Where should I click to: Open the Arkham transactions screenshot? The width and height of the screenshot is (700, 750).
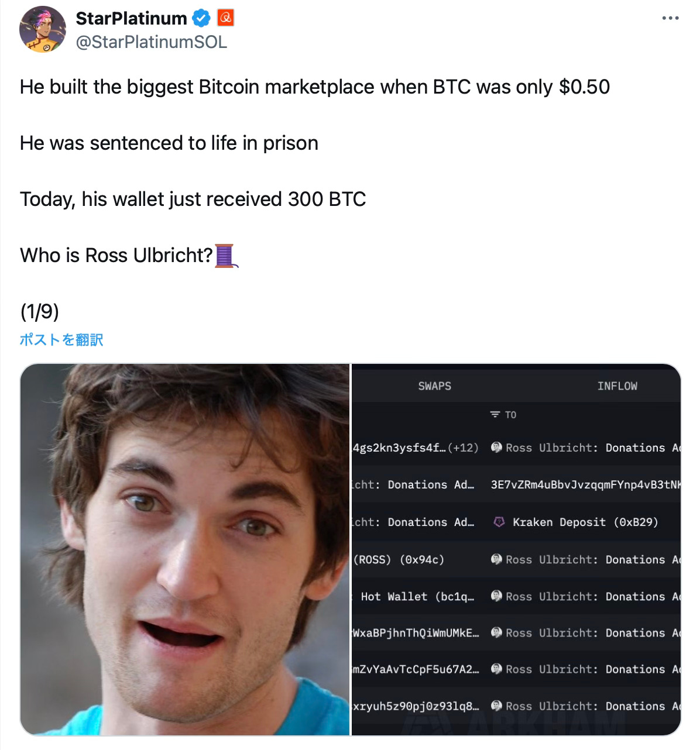click(x=516, y=549)
